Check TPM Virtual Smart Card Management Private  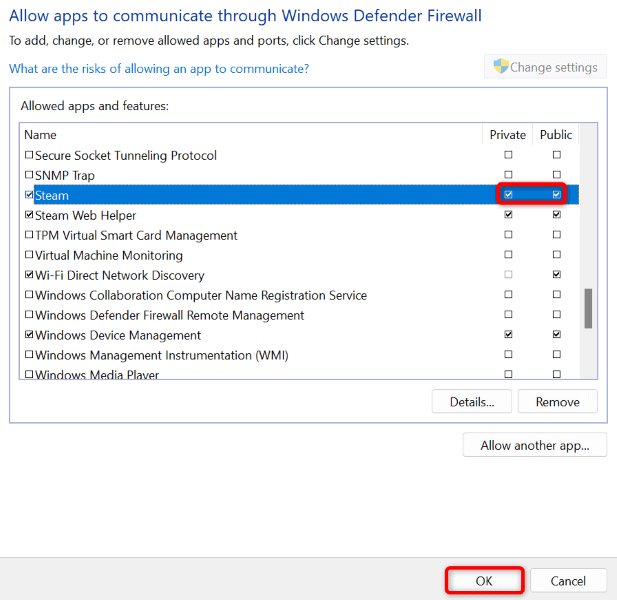(x=509, y=235)
